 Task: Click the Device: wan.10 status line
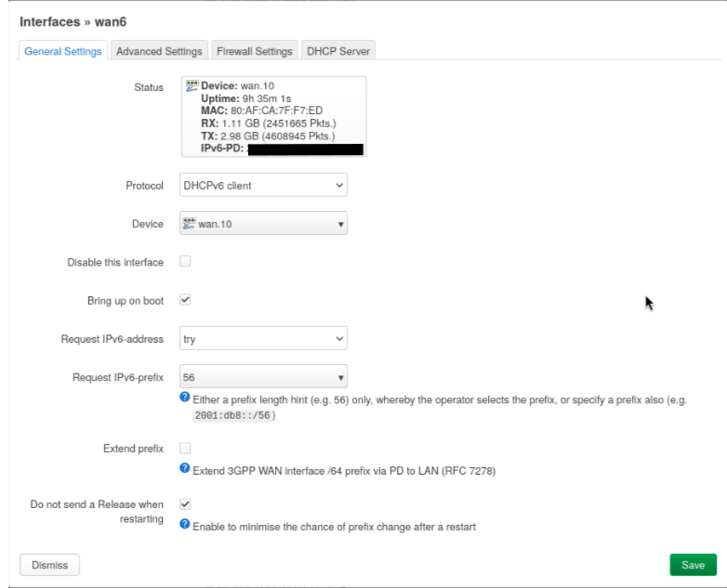click(x=237, y=86)
